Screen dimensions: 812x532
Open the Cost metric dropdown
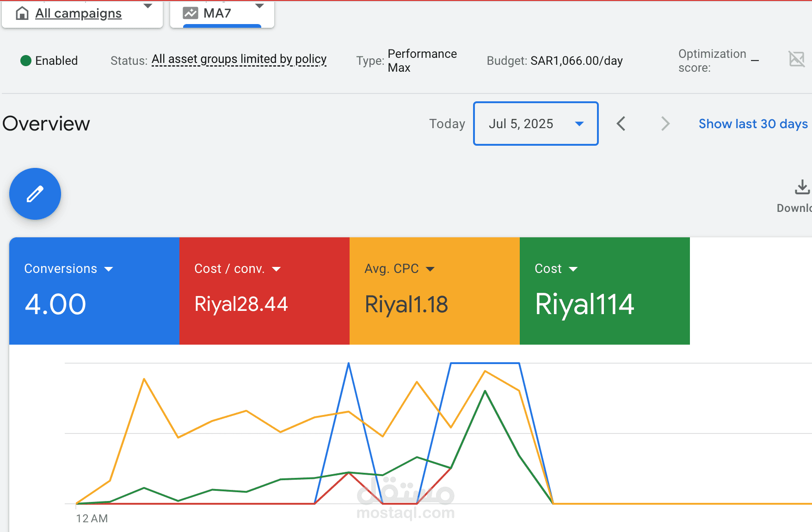pyautogui.click(x=573, y=269)
